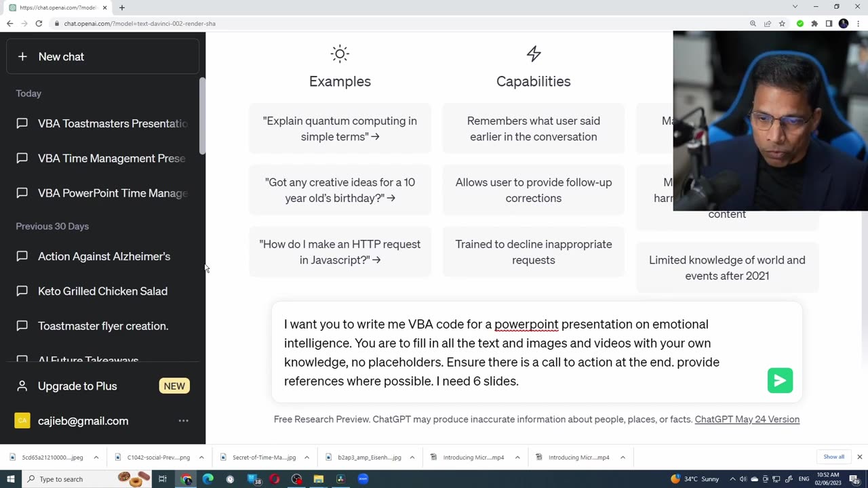The height and width of the screenshot is (488, 868).
Task: Click cajieb@gmail.com account row
Action: tap(102, 421)
